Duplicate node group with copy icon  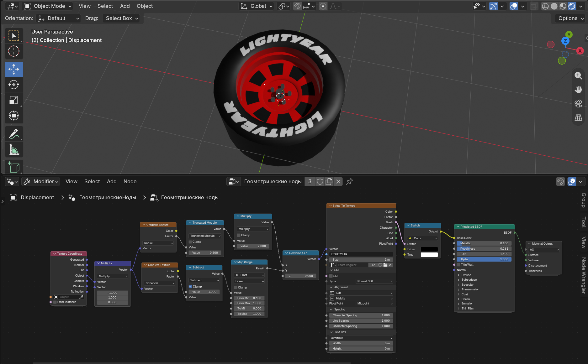(x=329, y=181)
